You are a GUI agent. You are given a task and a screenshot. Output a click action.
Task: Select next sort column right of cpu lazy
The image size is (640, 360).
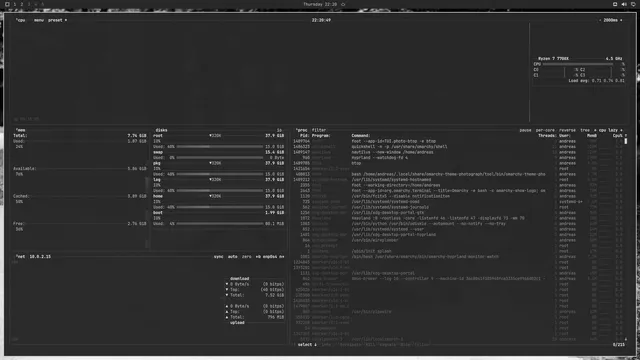tap(621, 130)
